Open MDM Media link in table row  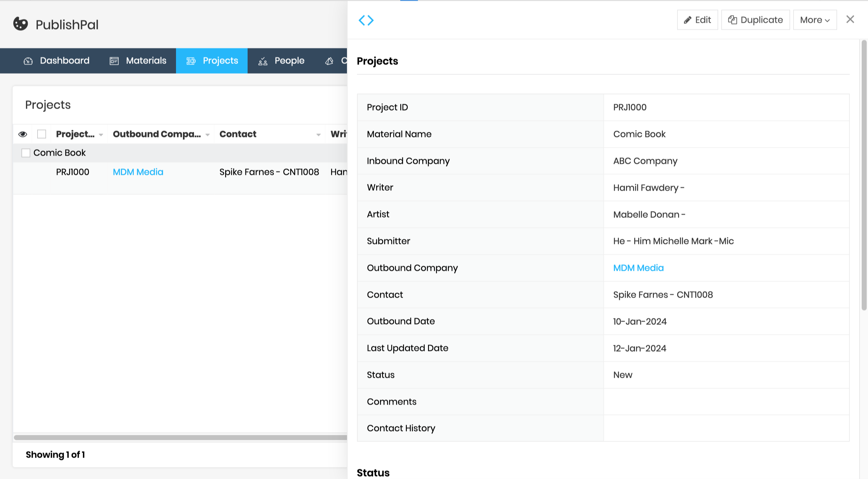pyautogui.click(x=138, y=172)
